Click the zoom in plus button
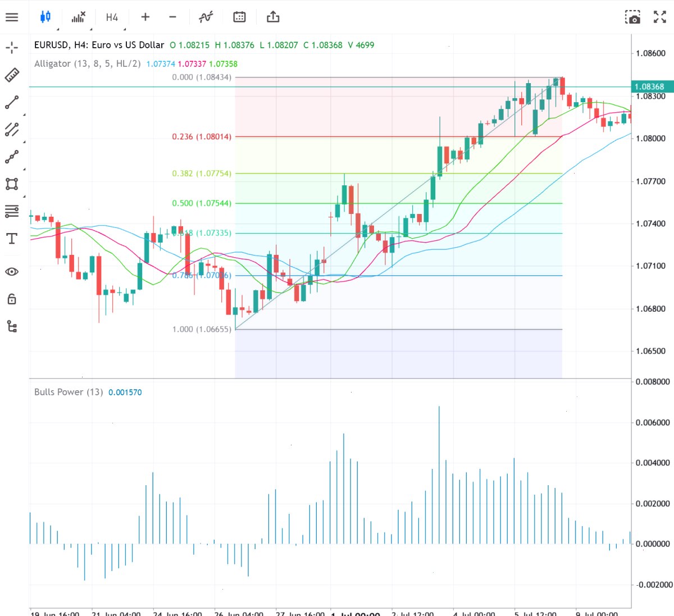The width and height of the screenshot is (674, 616). (x=145, y=17)
